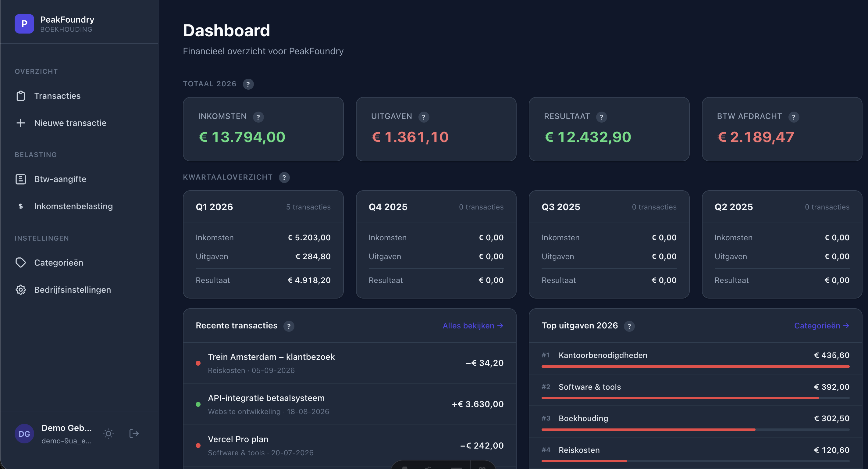Click Reiskosten #4 row
Image resolution: width=868 pixels, height=469 pixels.
695,453
